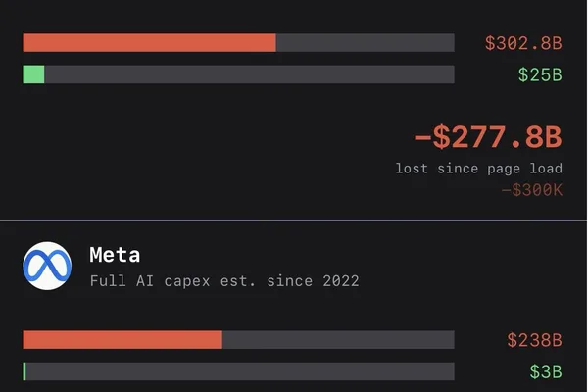The height and width of the screenshot is (392, 588).
Task: Click 'Full AI capex est. since 2022' subtitle
Action: (224, 281)
